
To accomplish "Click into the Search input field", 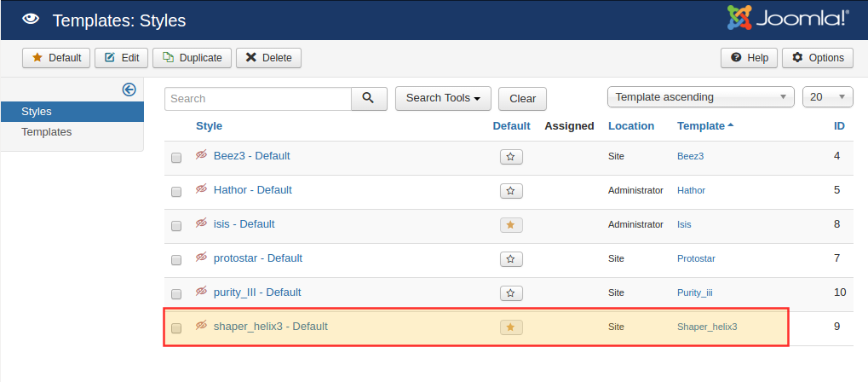I will tap(258, 99).
